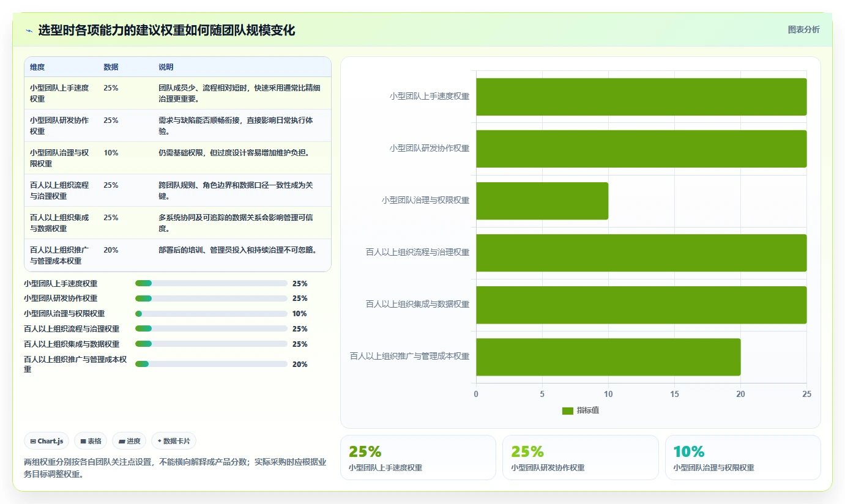845x504 pixels.
Task: Click the 百人以上组织流程与治理权重 progress bar
Action: pos(211,329)
